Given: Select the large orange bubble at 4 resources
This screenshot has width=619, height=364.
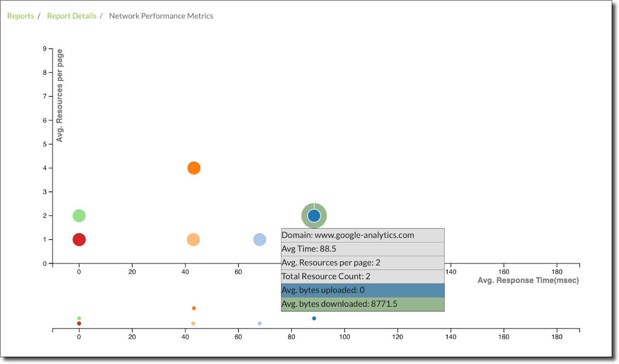Looking at the screenshot, I should pyautogui.click(x=194, y=168).
